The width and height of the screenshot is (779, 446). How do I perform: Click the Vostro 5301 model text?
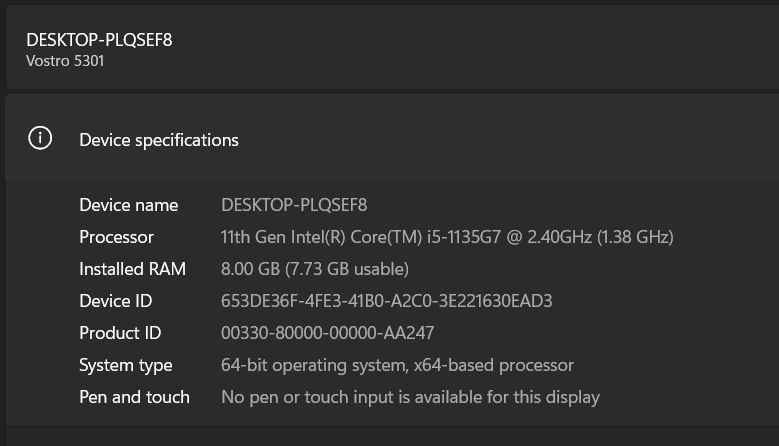click(x=65, y=61)
